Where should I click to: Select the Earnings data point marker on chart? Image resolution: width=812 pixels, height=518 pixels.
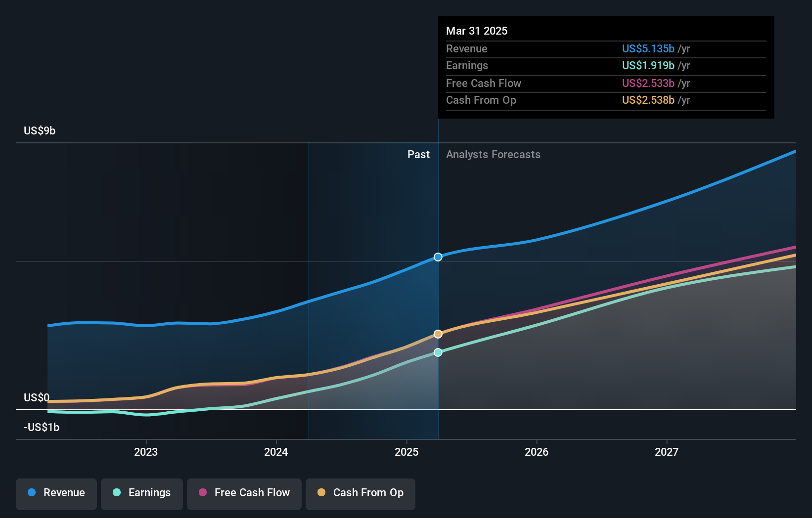(438, 352)
